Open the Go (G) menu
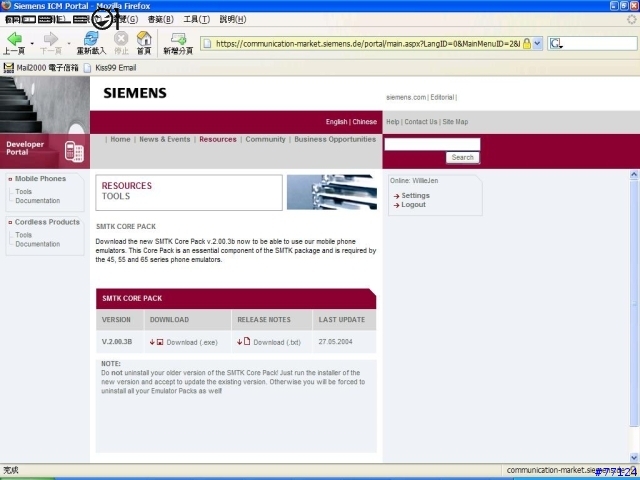This screenshot has height=480, width=640. 125,19
